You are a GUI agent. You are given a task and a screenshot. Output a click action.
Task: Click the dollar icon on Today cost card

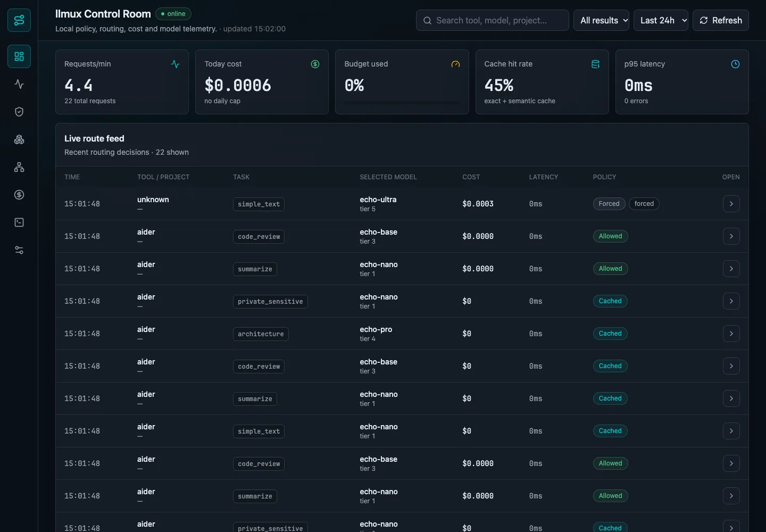[315, 64]
